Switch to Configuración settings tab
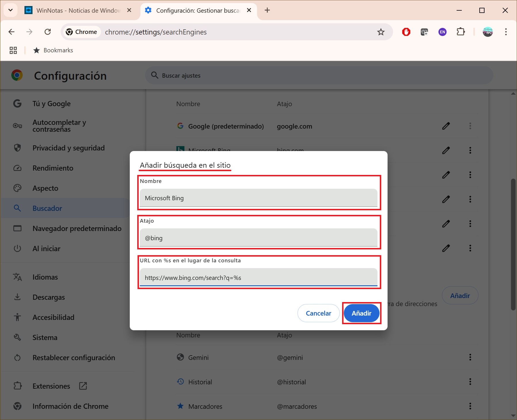Screen dimensions: 517x420 coord(199,11)
